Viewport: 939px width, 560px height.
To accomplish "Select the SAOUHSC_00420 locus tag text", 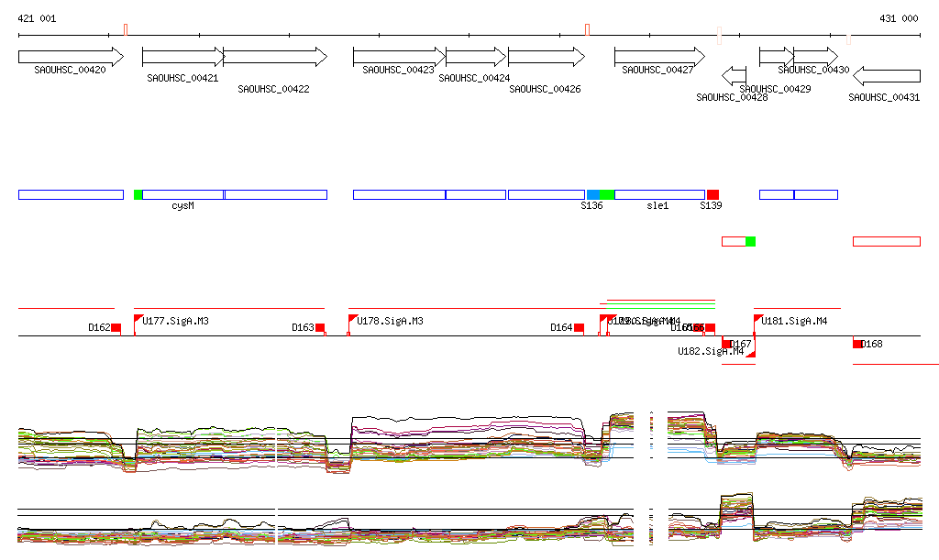I will click(70, 70).
